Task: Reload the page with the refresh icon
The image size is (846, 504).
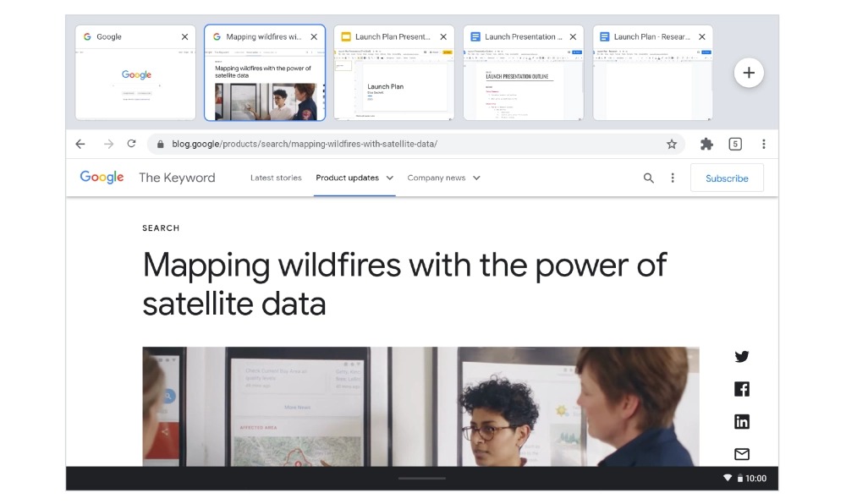Action: pos(131,144)
